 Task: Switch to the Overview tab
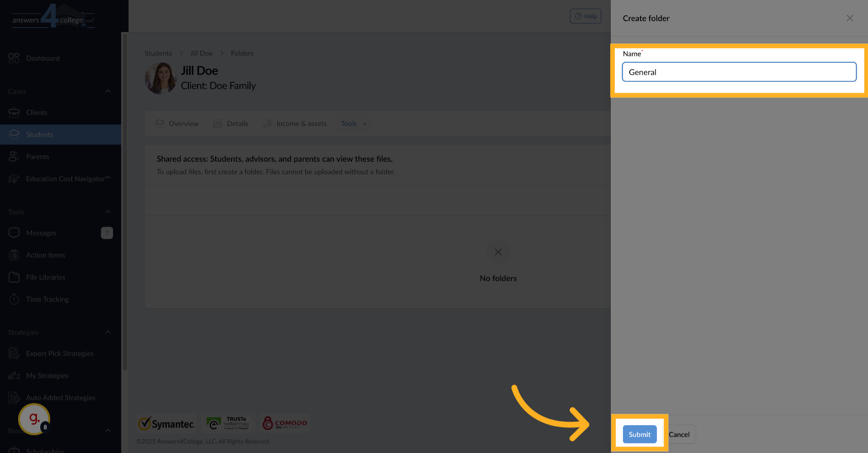(x=177, y=124)
